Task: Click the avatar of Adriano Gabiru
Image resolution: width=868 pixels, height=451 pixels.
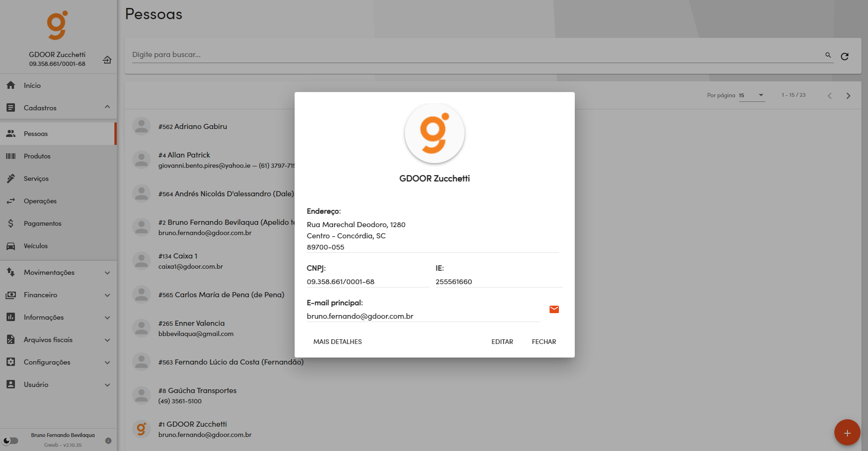Action: (x=141, y=126)
